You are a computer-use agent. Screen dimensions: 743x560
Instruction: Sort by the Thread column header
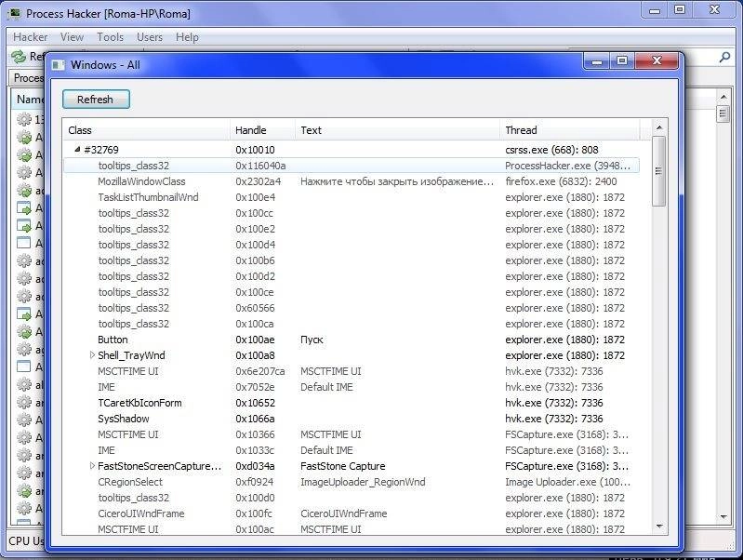pos(569,130)
